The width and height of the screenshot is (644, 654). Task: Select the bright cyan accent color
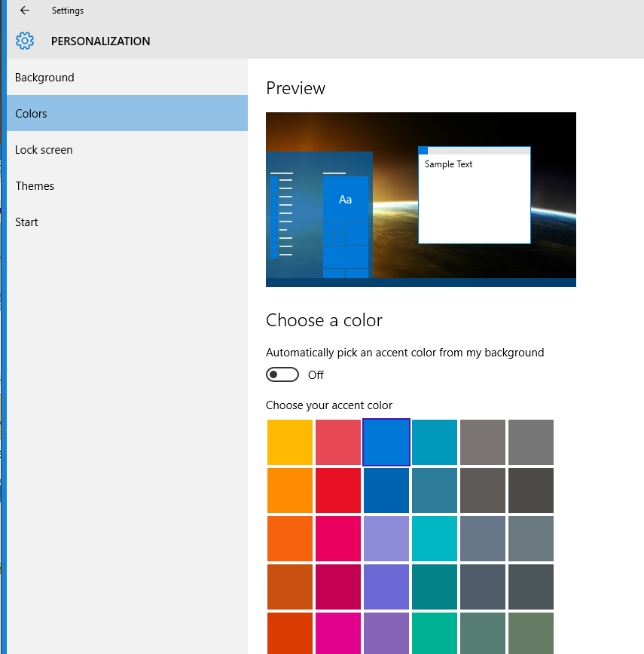pos(435,539)
